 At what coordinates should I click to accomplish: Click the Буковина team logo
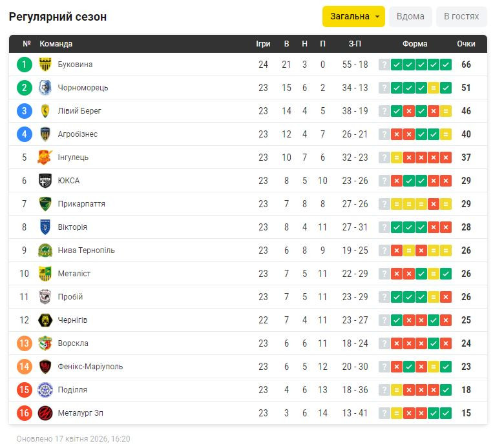45,65
